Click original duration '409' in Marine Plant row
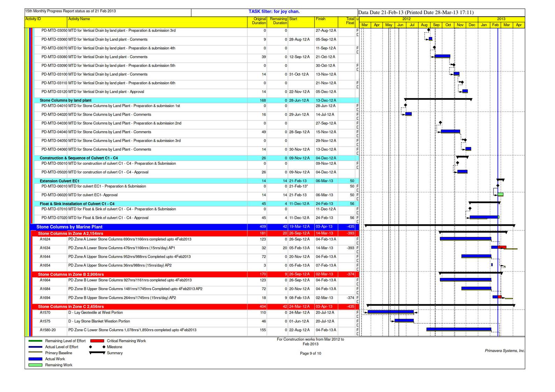 point(263,227)
